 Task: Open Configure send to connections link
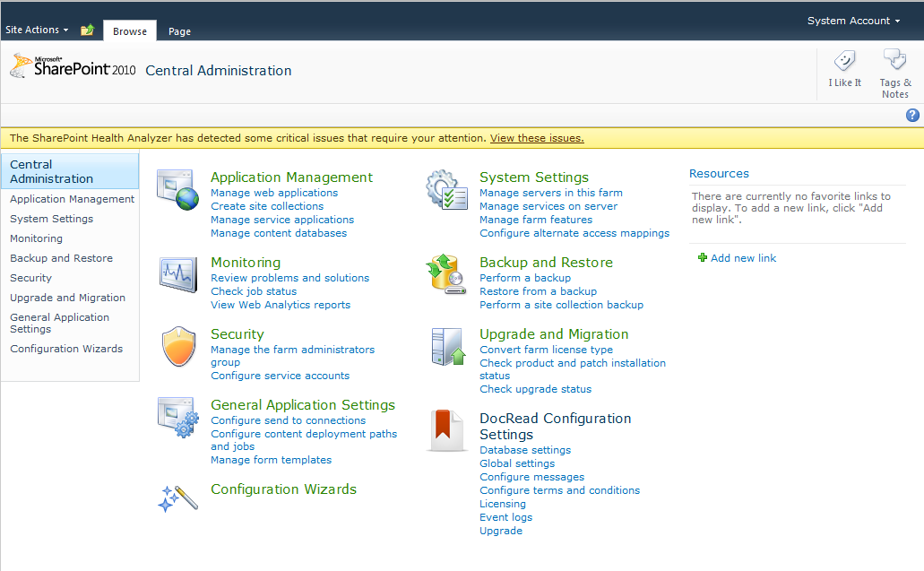pos(289,420)
